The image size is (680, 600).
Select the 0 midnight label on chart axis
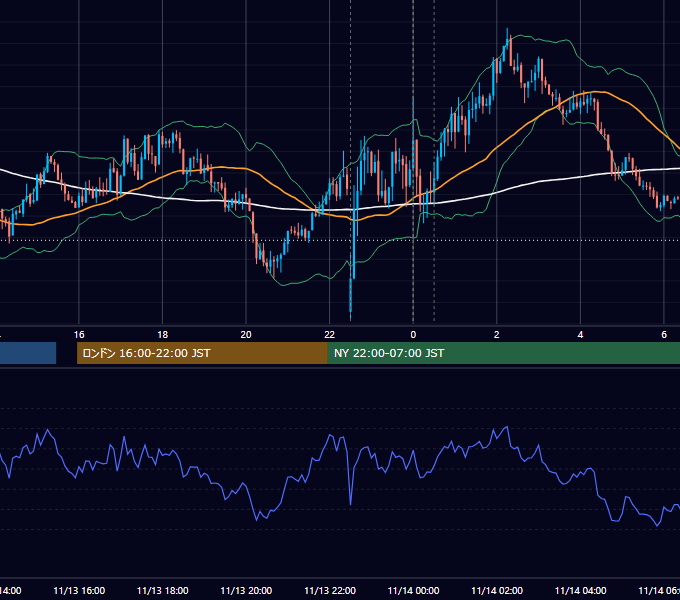pyautogui.click(x=413, y=335)
